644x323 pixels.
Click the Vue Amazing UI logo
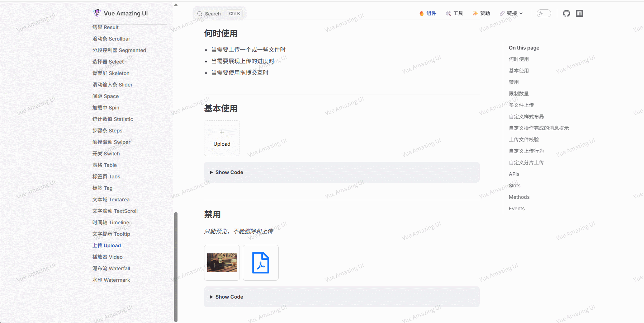(x=97, y=13)
